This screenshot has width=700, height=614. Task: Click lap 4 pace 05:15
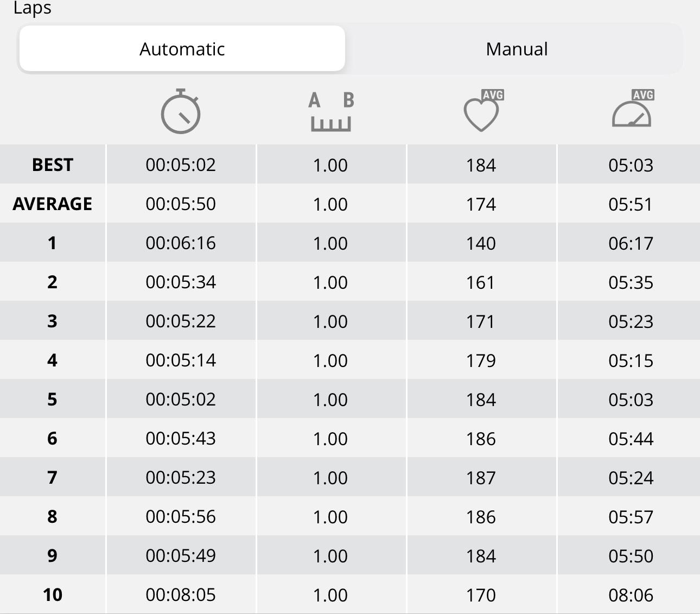click(631, 360)
